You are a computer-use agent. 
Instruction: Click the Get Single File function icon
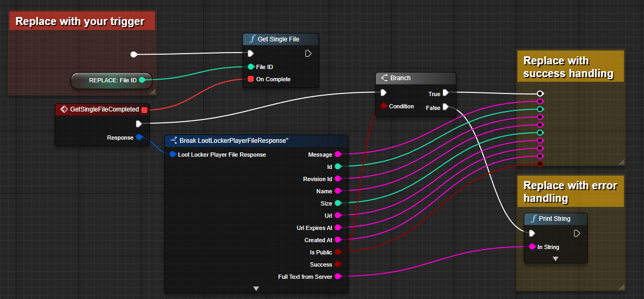coord(252,39)
